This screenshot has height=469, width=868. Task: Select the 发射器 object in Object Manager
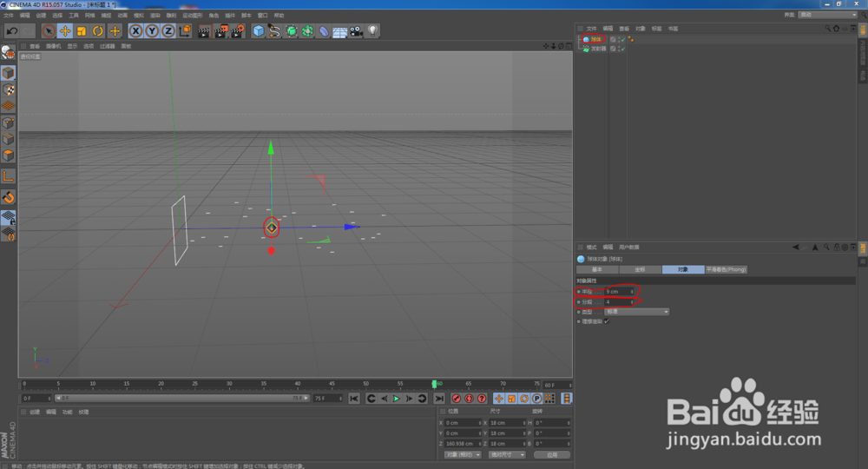pos(598,49)
